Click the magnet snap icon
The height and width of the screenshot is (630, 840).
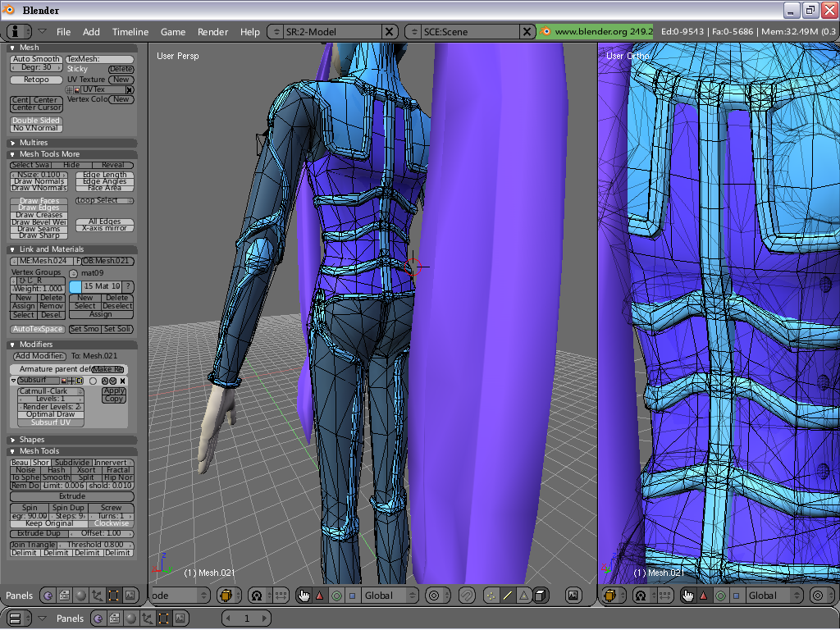[467, 596]
